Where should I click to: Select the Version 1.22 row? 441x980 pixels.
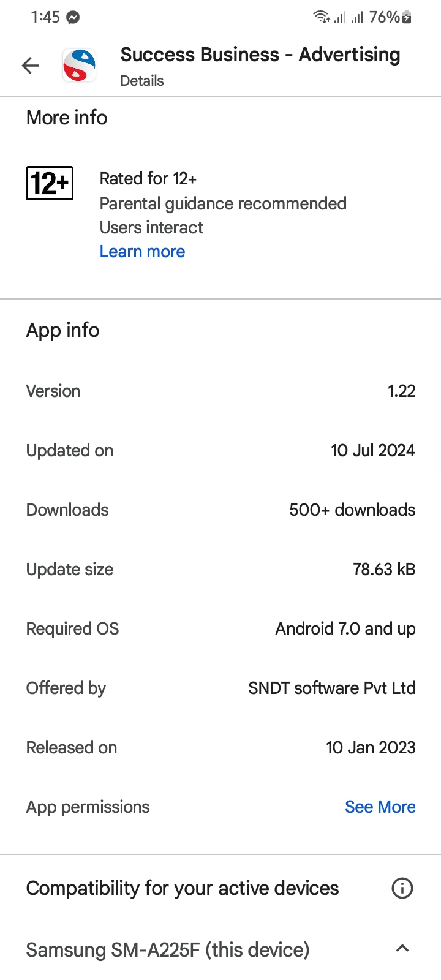click(221, 391)
